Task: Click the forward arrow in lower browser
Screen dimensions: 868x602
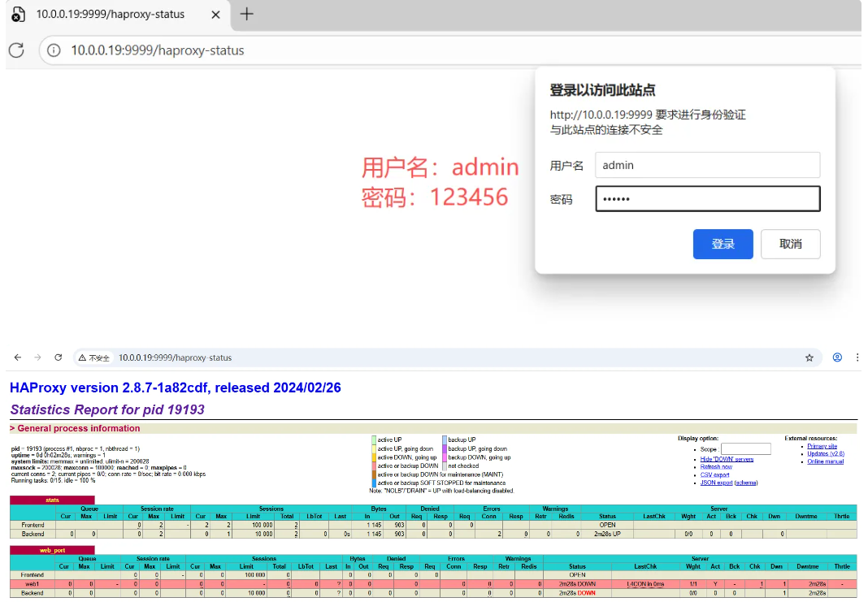Action: (x=37, y=357)
